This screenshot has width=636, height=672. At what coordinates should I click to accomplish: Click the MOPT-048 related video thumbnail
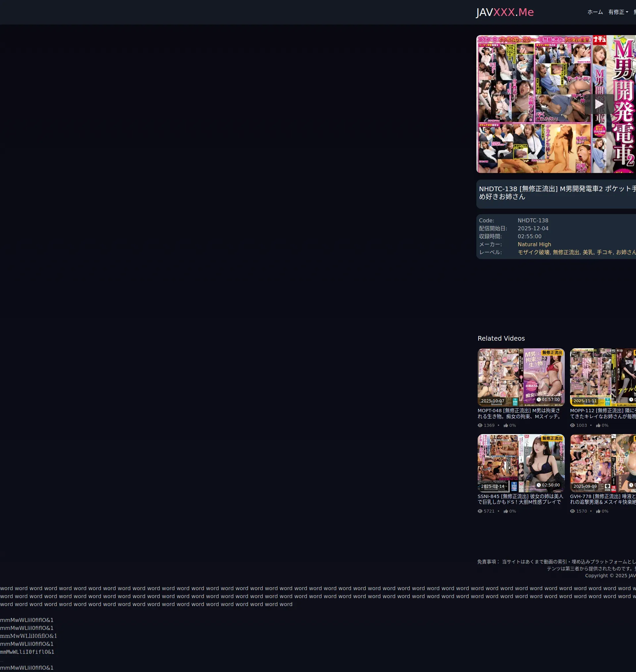click(x=521, y=377)
